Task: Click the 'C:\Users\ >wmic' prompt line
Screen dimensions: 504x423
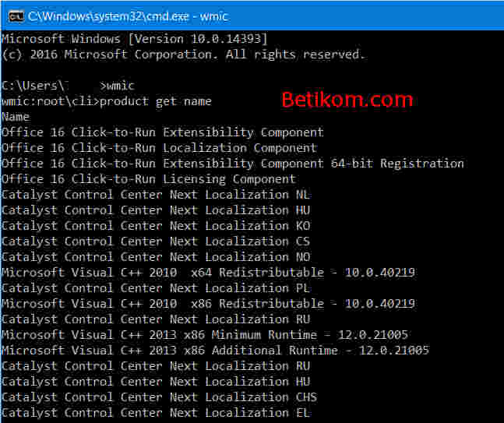Action: point(68,86)
